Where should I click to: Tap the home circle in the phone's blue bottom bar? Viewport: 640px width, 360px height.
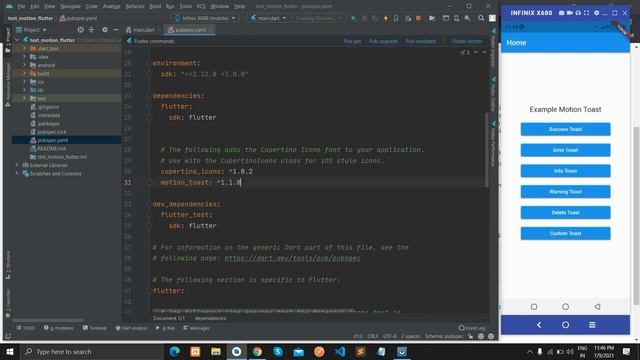(x=565, y=325)
